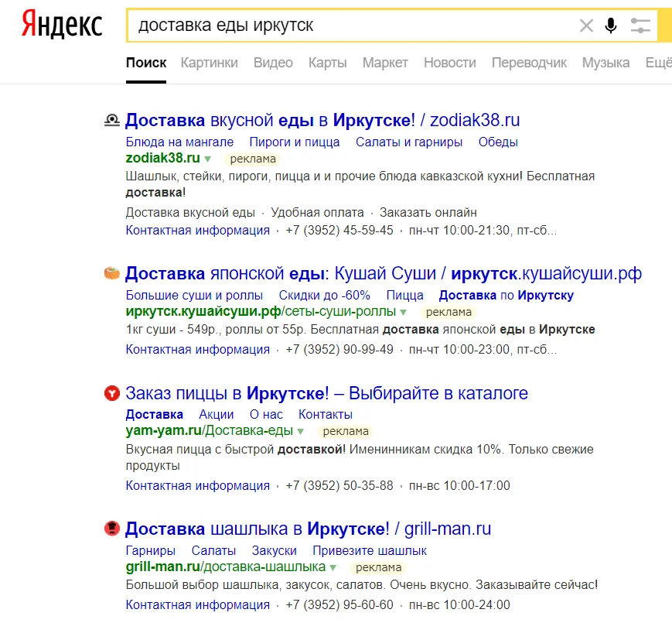Image resolution: width=672 pixels, height=623 pixels.
Task: Expand arrow next to иркутск.кушайсуши.рф URL
Action: click(404, 312)
